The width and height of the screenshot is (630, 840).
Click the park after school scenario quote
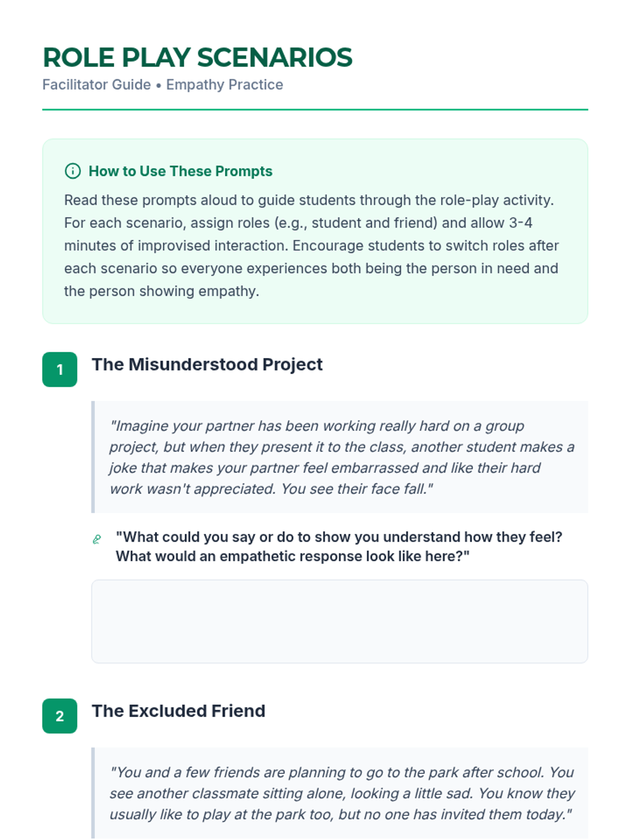(342, 793)
